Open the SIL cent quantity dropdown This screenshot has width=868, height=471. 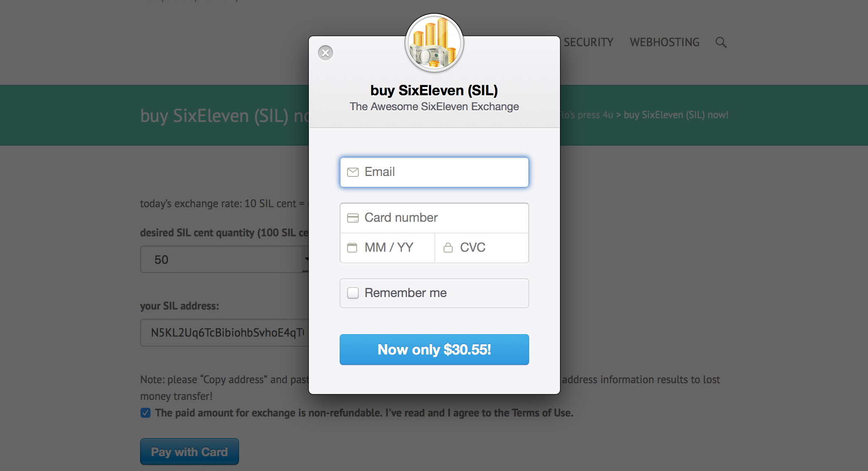(224, 259)
